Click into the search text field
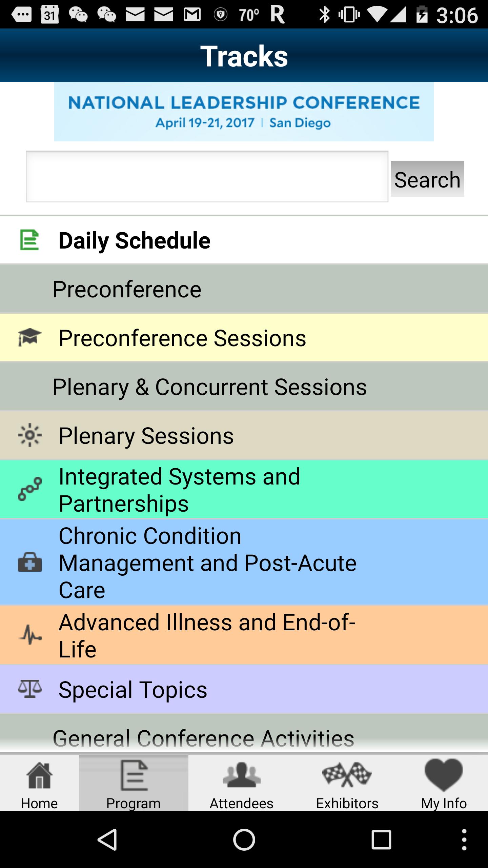The height and width of the screenshot is (868, 488). (207, 177)
